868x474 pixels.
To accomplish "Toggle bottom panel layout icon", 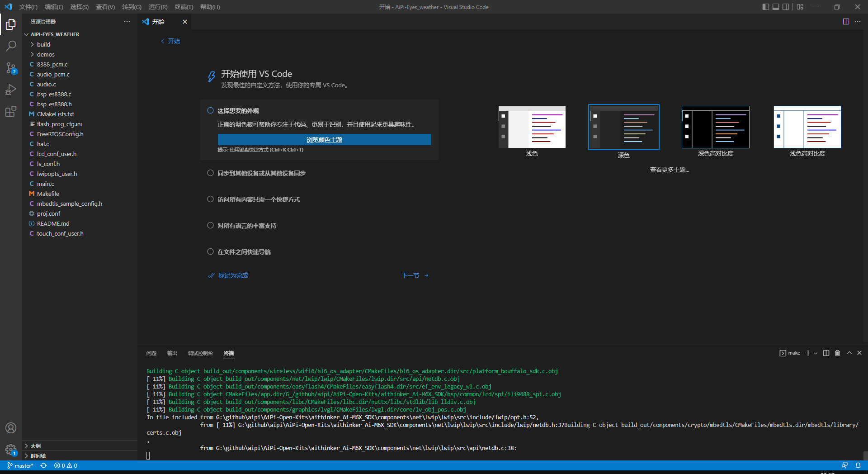I will pyautogui.click(x=776, y=7).
